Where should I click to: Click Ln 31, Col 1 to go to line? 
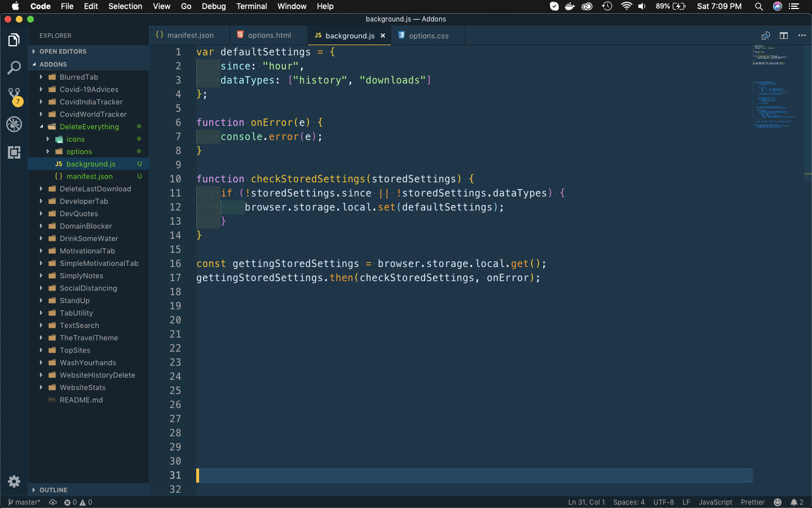click(x=586, y=502)
